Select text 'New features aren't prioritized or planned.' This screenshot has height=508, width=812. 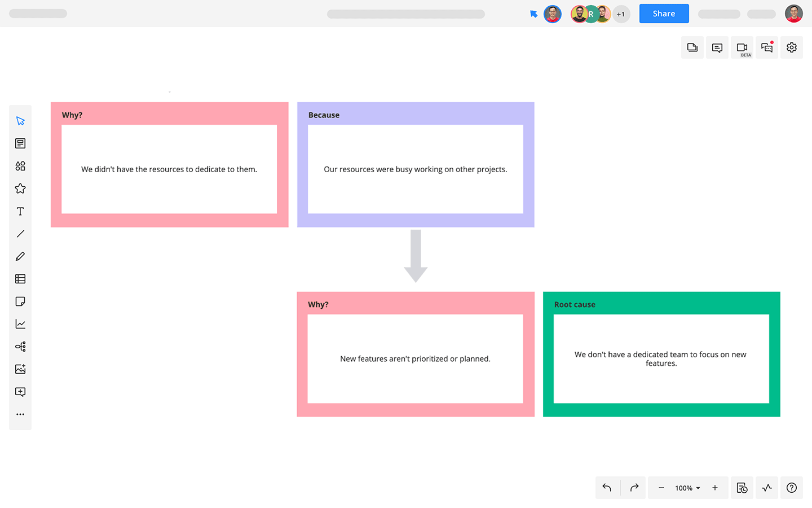click(x=416, y=359)
